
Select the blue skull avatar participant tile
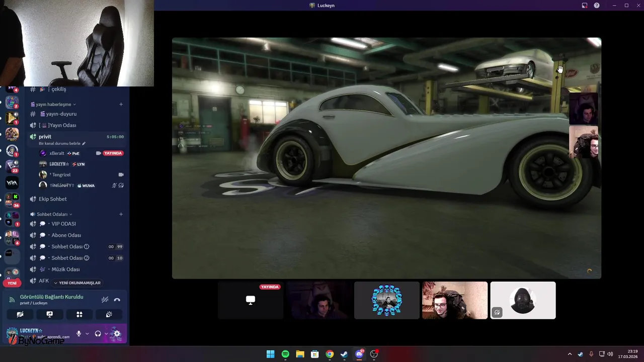(x=387, y=300)
